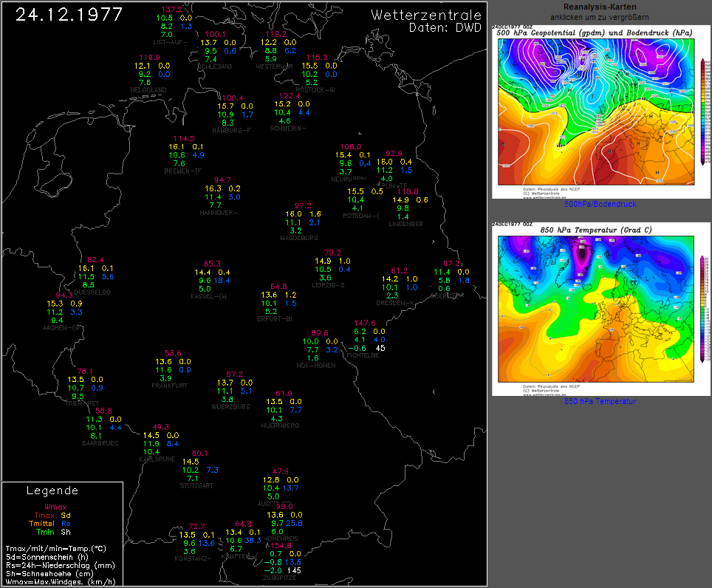Click the Reanalysis-Karten heading
The image size is (712, 588).
600,7
